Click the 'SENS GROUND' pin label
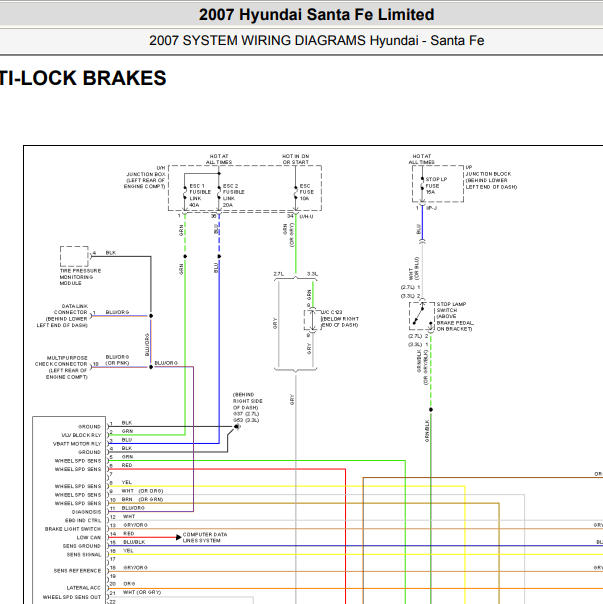This screenshot has height=604, width=603. 82,546
